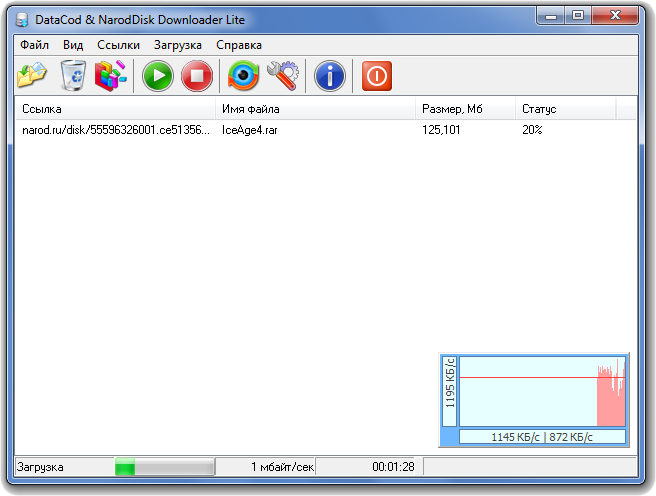The image size is (656, 496).
Task: Start download with green play button
Action: tap(158, 76)
